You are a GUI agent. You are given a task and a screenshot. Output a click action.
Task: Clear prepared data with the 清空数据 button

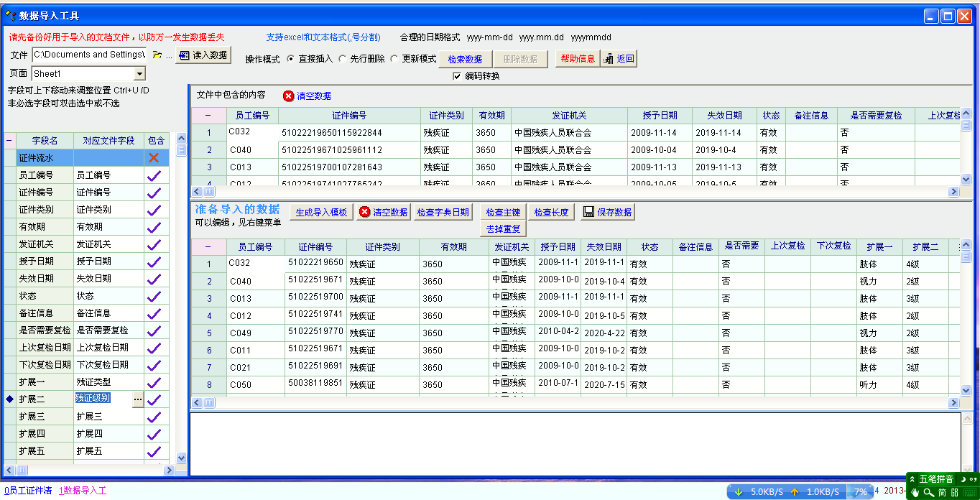coord(384,212)
